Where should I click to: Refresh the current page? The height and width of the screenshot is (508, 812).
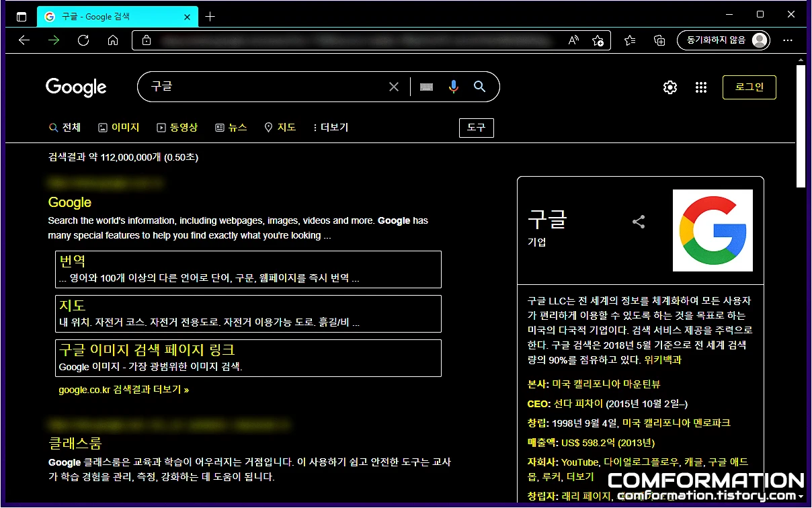[83, 40]
